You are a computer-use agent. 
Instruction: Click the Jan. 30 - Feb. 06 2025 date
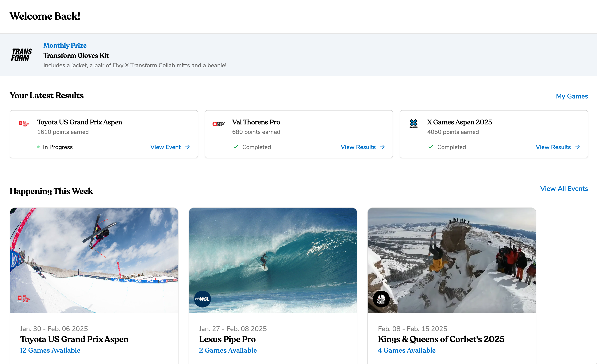(x=54, y=329)
